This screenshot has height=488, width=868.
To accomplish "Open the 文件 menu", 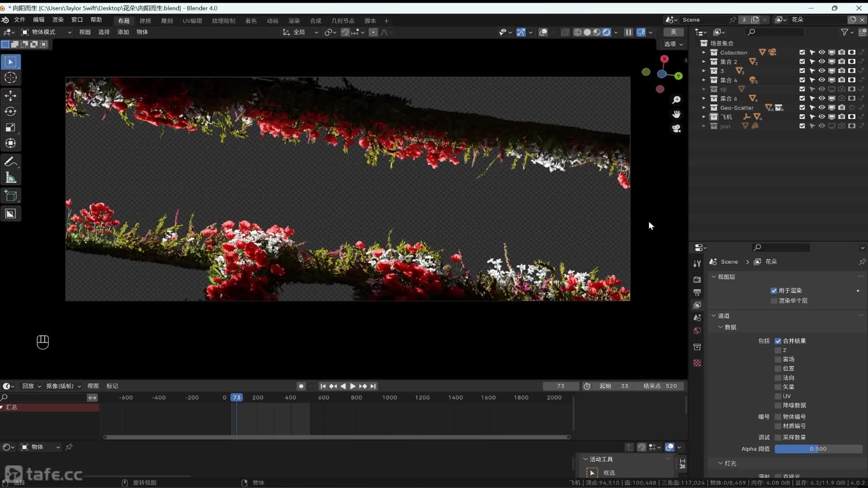I will coord(19,20).
